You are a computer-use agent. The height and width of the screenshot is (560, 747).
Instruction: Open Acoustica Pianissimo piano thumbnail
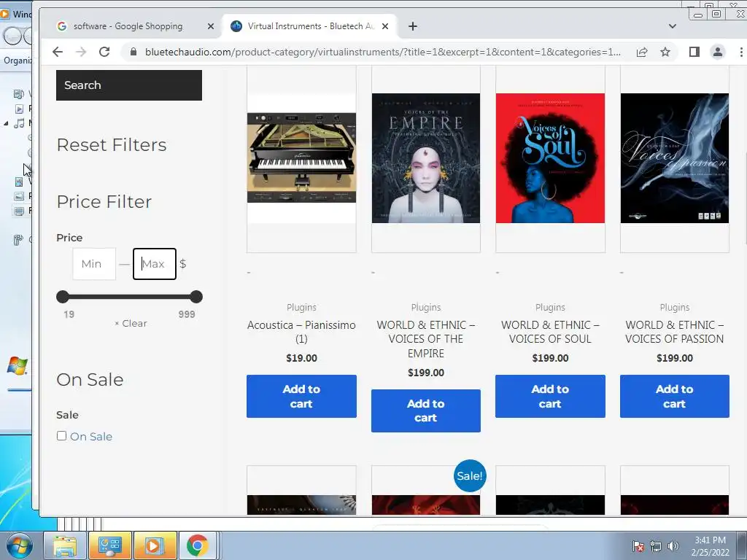pyautogui.click(x=301, y=157)
